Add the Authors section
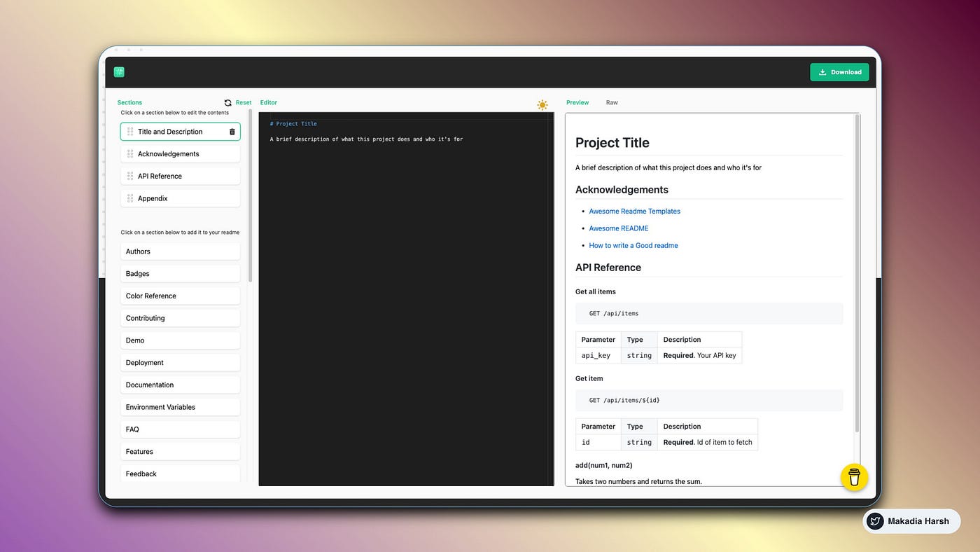Viewport: 980px width, 552px height. [x=181, y=251]
